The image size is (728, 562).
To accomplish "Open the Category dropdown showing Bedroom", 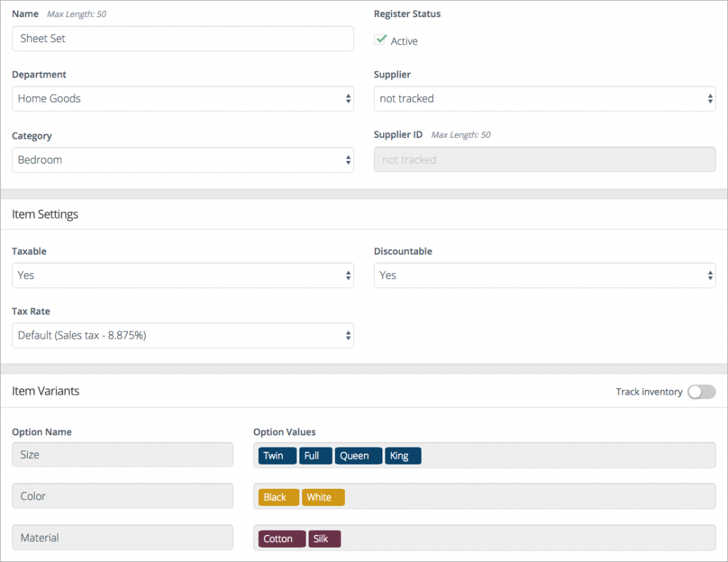I will point(183,159).
